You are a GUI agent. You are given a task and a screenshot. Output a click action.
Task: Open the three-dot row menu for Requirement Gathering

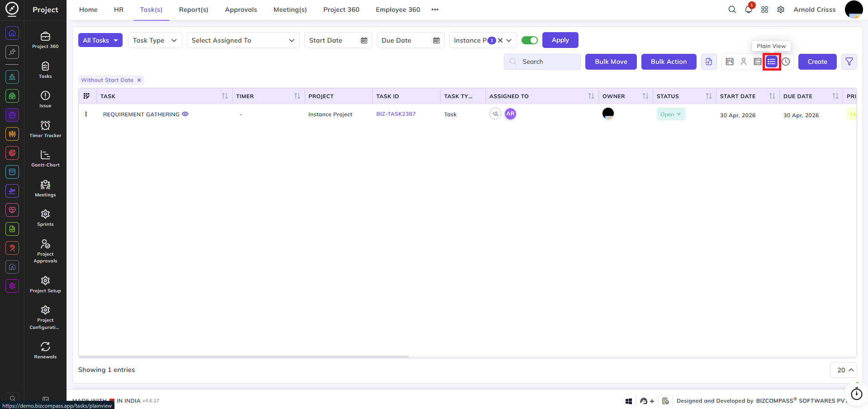point(86,114)
